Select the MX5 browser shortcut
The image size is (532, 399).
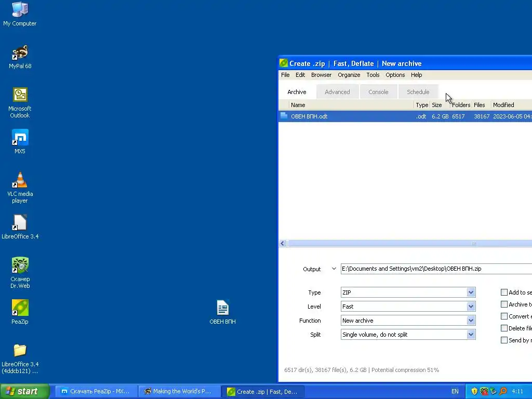pyautogui.click(x=20, y=141)
